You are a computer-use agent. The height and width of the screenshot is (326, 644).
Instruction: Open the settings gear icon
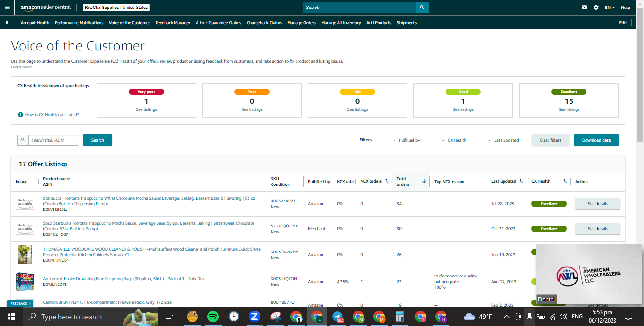(x=596, y=8)
